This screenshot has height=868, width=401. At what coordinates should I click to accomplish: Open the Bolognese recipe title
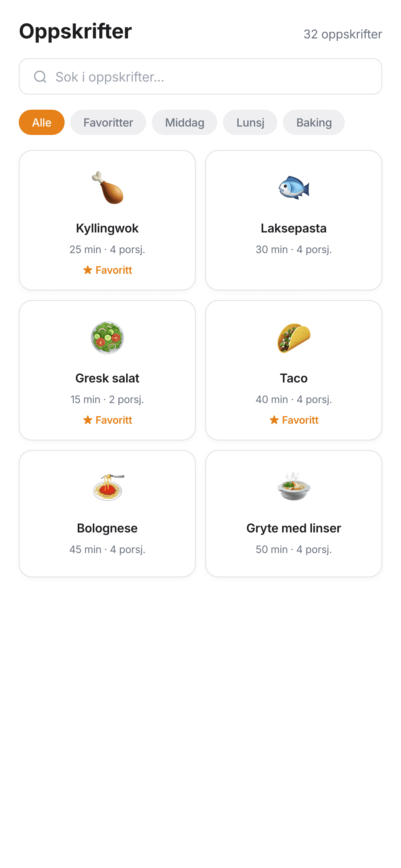[x=107, y=528]
